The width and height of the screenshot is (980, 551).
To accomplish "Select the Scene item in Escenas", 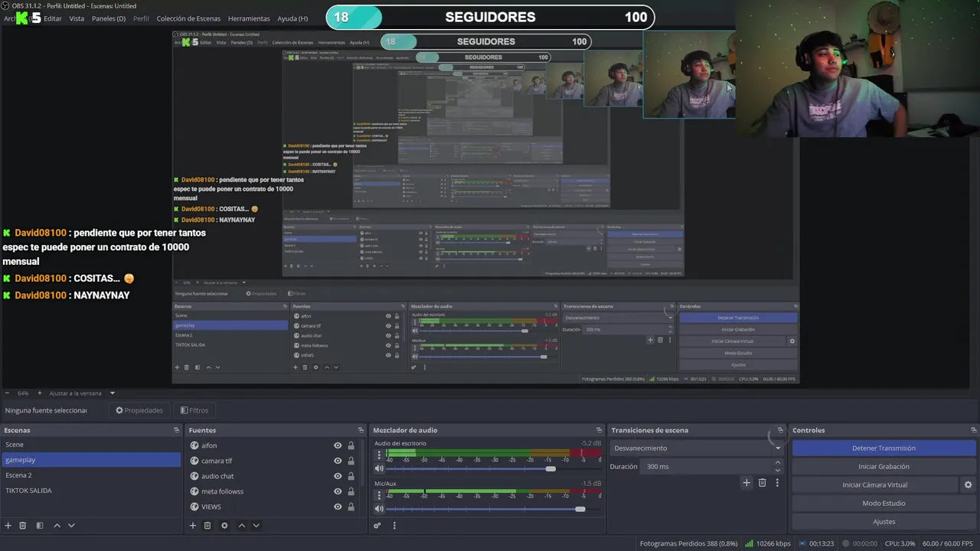I will click(90, 445).
